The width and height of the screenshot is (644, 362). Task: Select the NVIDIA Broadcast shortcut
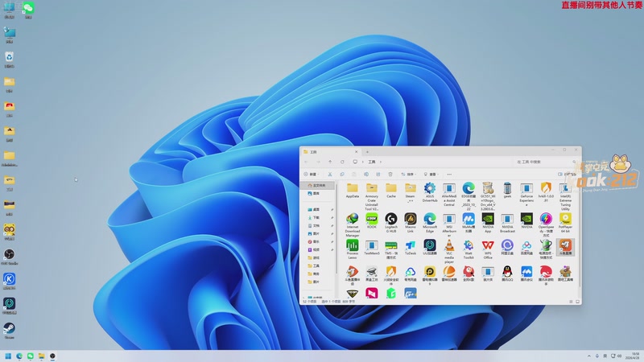(507, 224)
